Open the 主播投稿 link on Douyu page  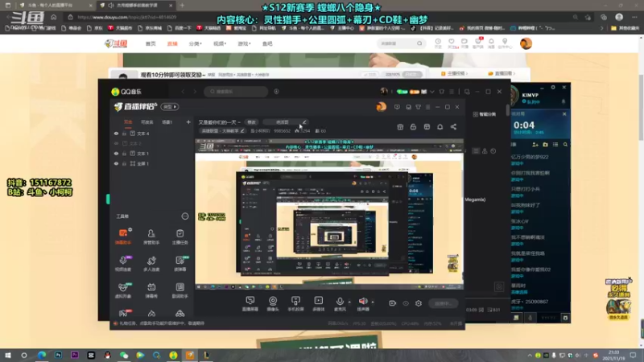click(x=454, y=73)
